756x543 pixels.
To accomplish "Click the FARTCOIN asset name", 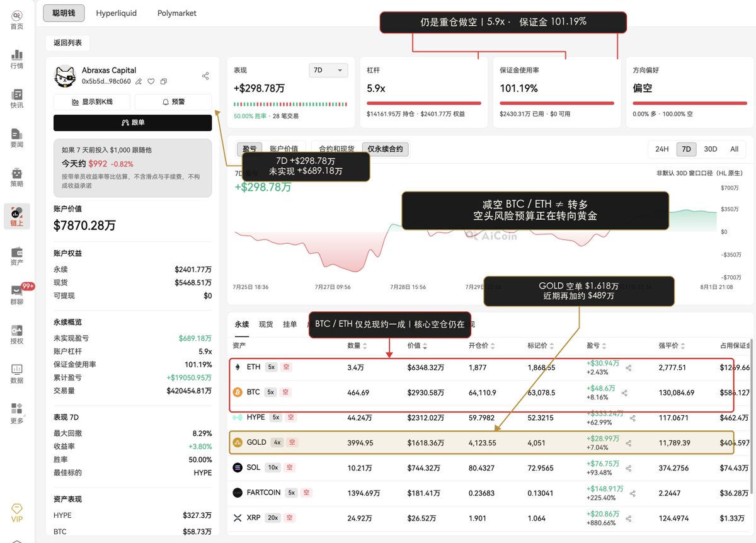I will [263, 493].
